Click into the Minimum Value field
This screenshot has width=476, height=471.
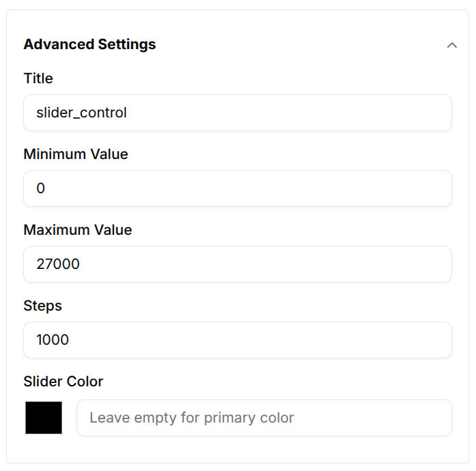[x=238, y=188]
